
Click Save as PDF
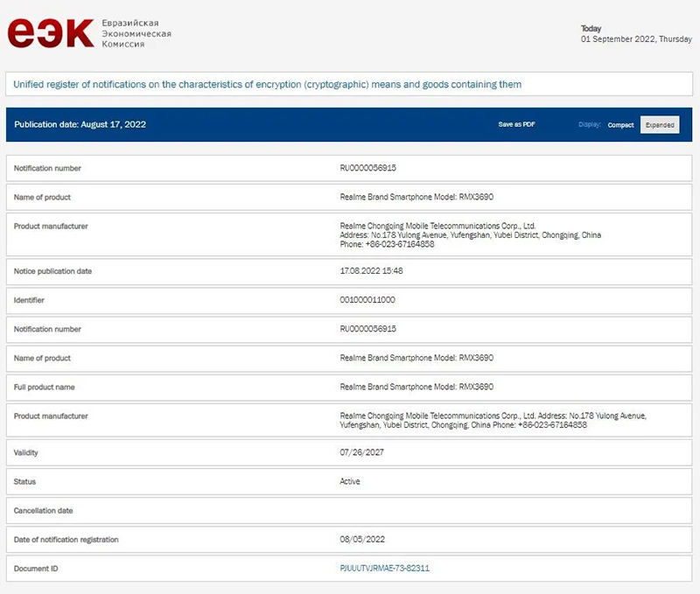[516, 124]
